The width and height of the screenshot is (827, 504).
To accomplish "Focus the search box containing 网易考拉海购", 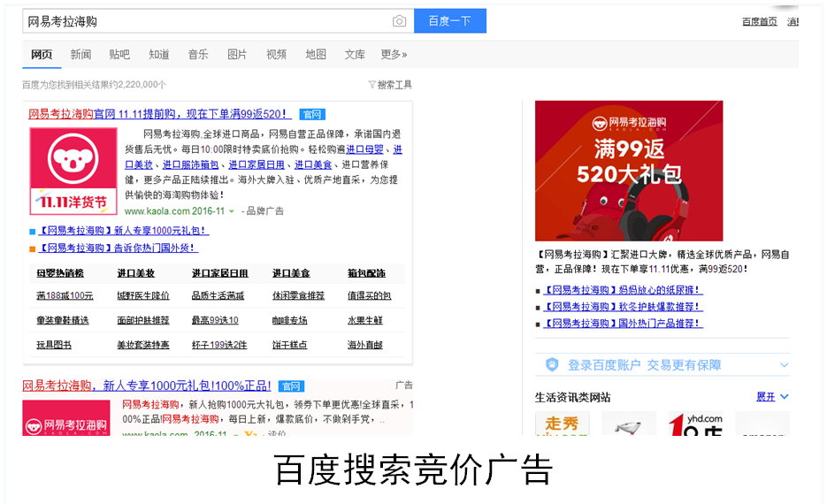I will [x=218, y=21].
